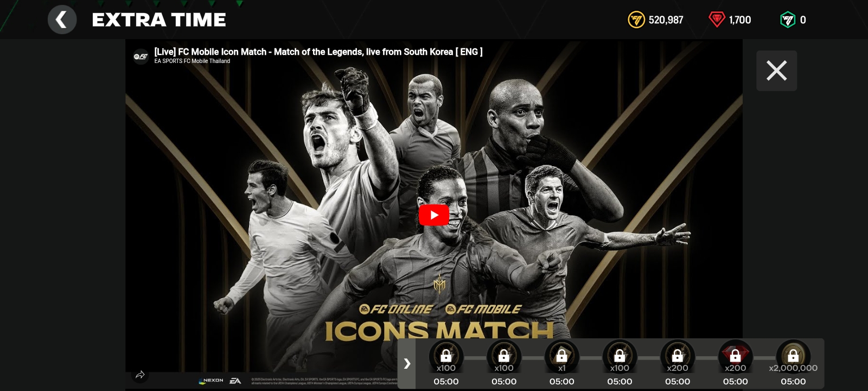Tap the gold coins balance icon

click(636, 20)
